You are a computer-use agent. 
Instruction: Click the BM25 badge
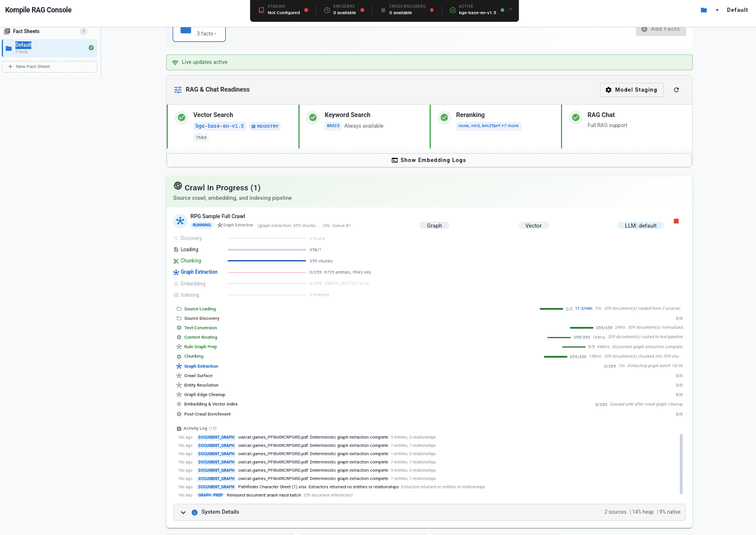tap(333, 126)
